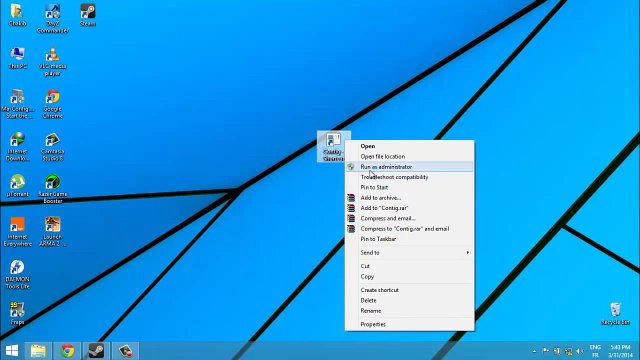Image resolution: width=640 pixels, height=360 pixels.
Task: Expand the Send to submenu
Action: (409, 253)
